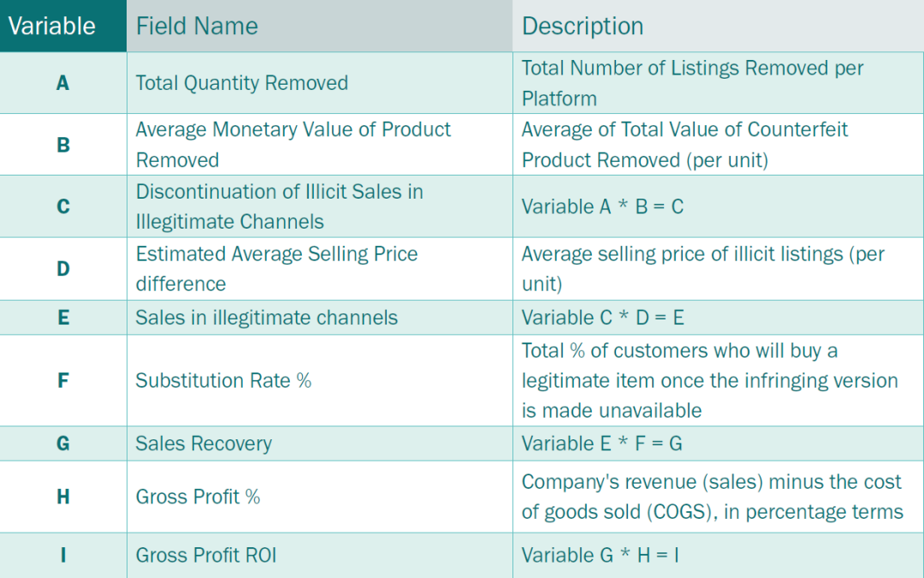Screen dimensions: 924x578
Task: Select the variable B cell
Action: [x=63, y=145]
